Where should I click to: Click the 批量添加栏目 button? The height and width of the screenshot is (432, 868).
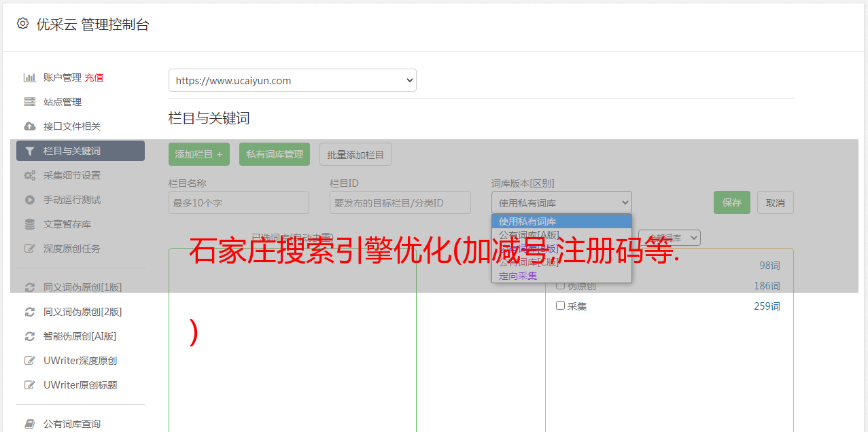tap(355, 154)
